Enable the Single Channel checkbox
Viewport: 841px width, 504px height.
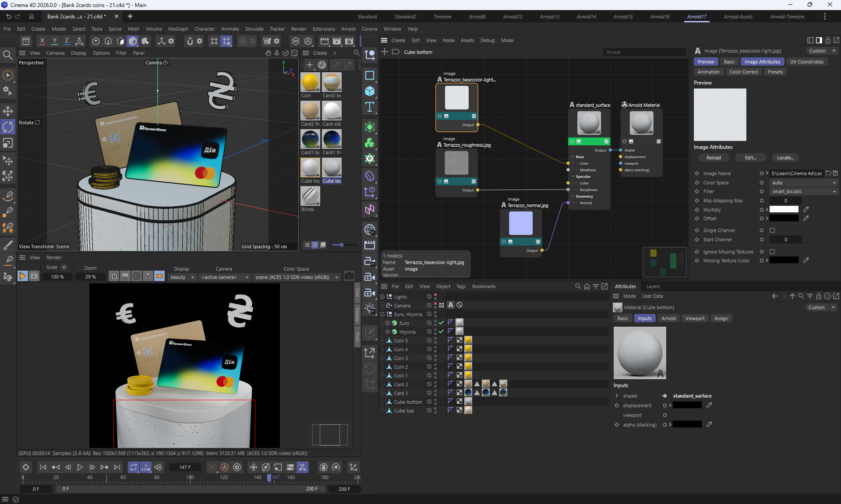click(x=772, y=230)
